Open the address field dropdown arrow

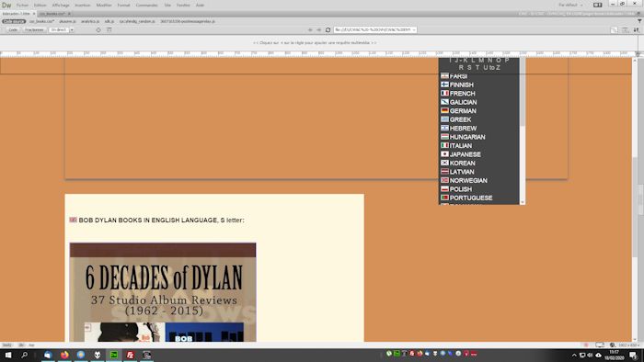pyautogui.click(x=414, y=30)
